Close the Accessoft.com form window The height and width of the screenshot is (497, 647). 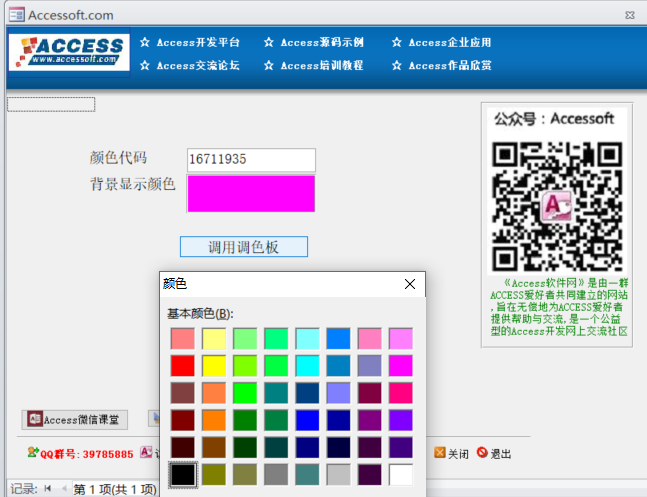pyautogui.click(x=630, y=15)
